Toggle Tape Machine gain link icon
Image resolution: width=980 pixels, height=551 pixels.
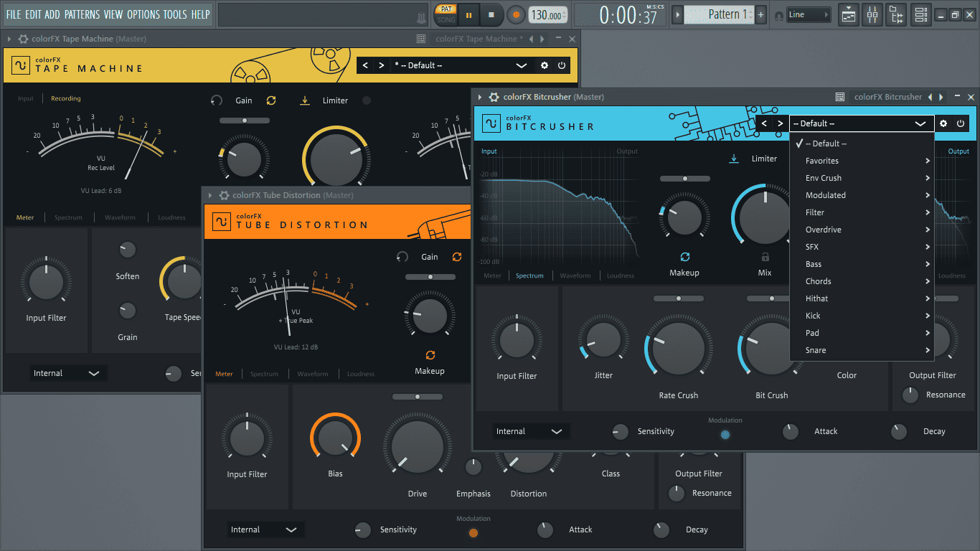coord(271,100)
